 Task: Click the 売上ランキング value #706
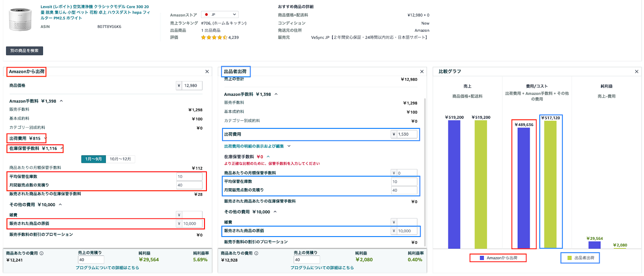point(224,23)
